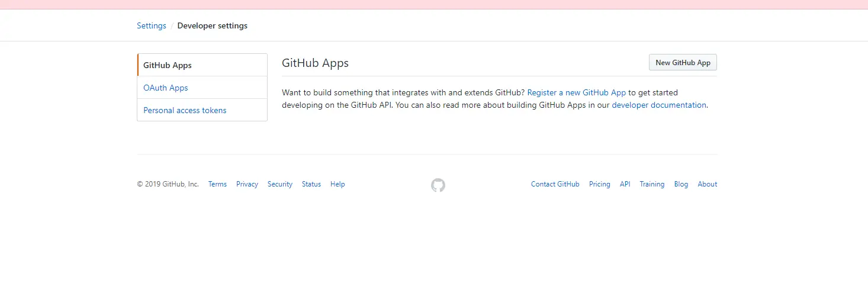Viewport: 868px width, 283px height.
Task: Check GitHub Status footer link
Action: click(311, 184)
